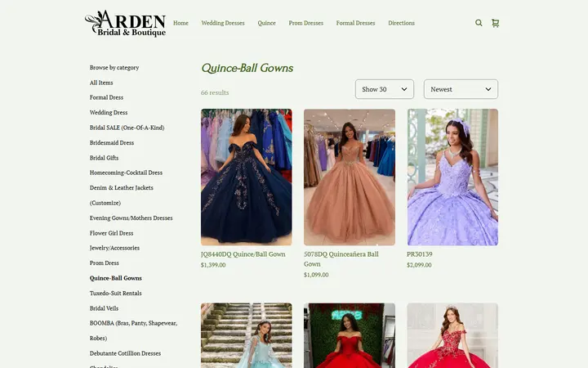Select Bridal Gifts category
588x368 pixels.
click(x=105, y=158)
